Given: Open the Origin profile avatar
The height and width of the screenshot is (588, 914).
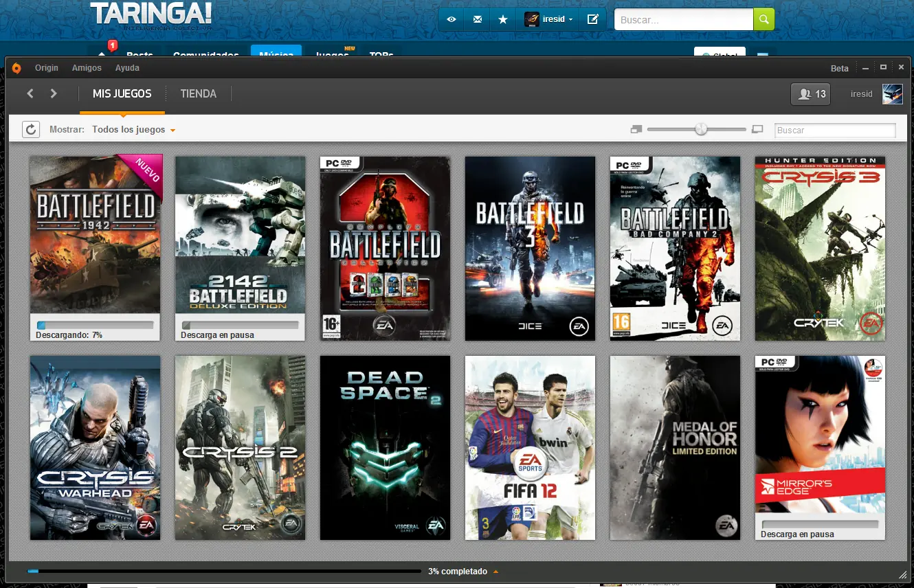Looking at the screenshot, I should pyautogui.click(x=892, y=94).
